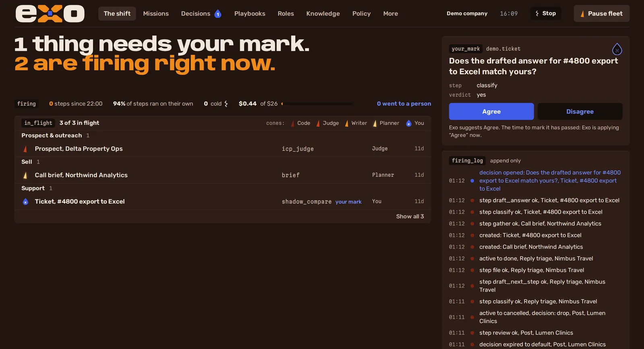The height and width of the screenshot is (349, 644).
Task: Click the Demo company label
Action: click(x=467, y=14)
